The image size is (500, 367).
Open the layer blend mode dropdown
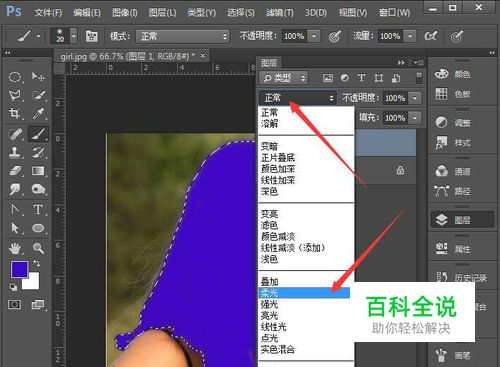(x=297, y=98)
